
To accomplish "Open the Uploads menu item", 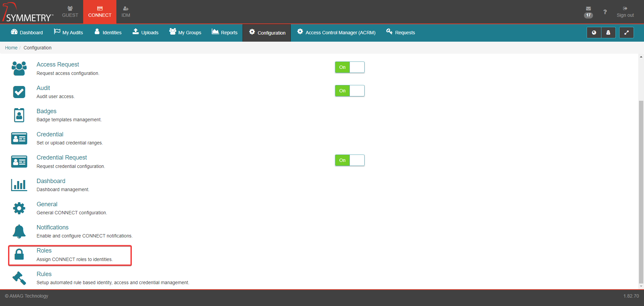I will [x=146, y=33].
